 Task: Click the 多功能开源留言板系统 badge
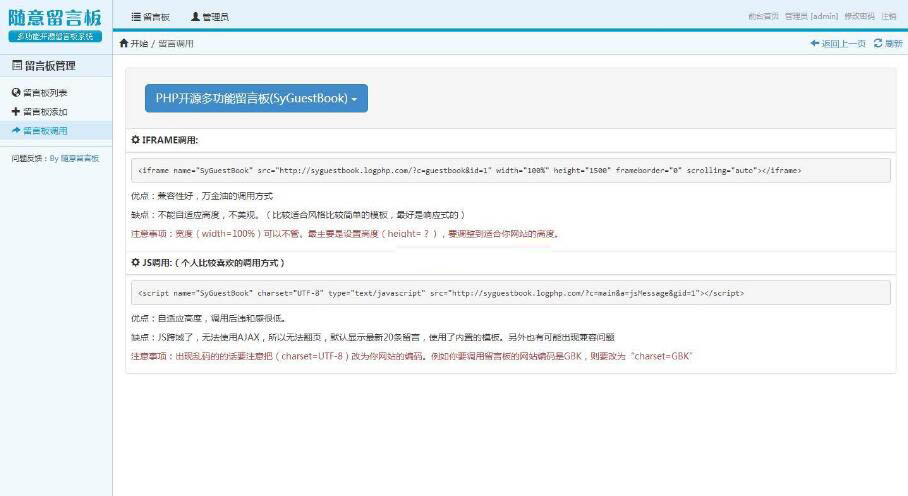55,36
